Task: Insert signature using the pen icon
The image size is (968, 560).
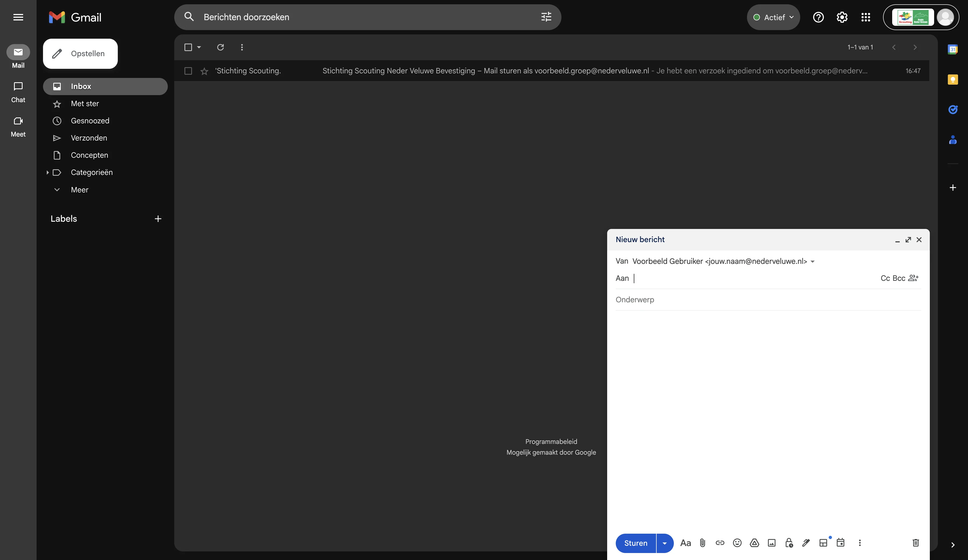Action: [806, 543]
